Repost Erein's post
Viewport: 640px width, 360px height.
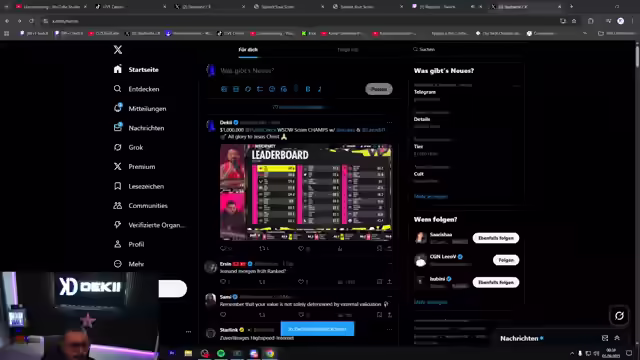pos(262,282)
